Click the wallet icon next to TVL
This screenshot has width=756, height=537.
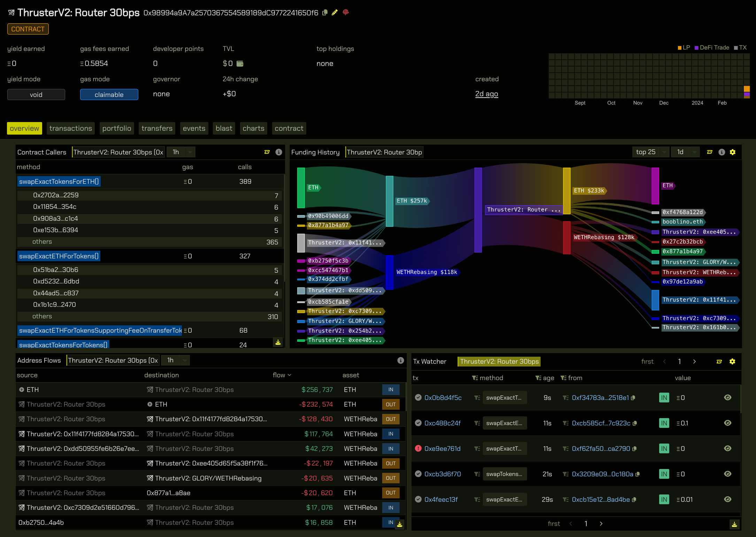coord(240,63)
